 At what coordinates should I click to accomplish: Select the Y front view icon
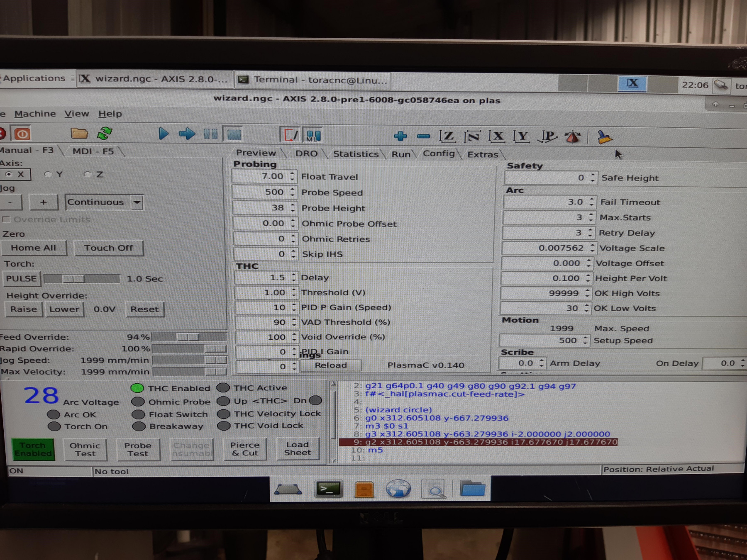(522, 136)
